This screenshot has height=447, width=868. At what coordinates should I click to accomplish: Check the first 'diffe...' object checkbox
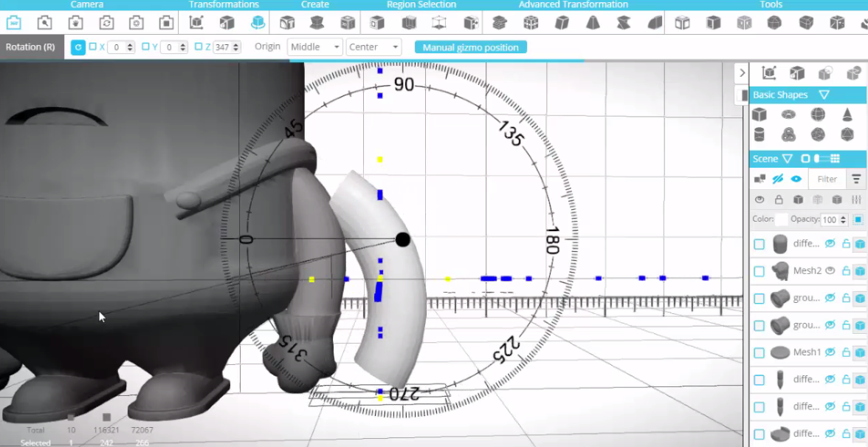(759, 245)
